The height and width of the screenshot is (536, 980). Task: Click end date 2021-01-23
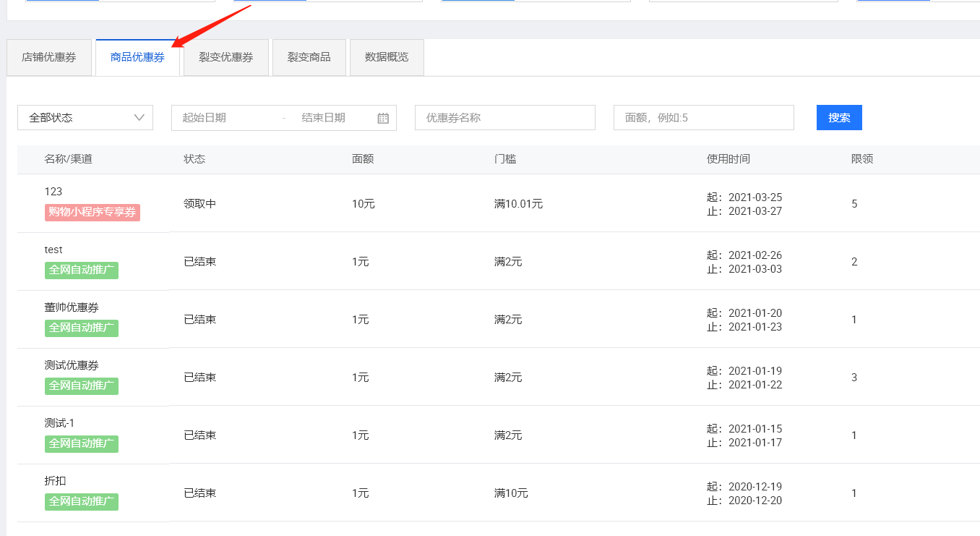(x=755, y=327)
